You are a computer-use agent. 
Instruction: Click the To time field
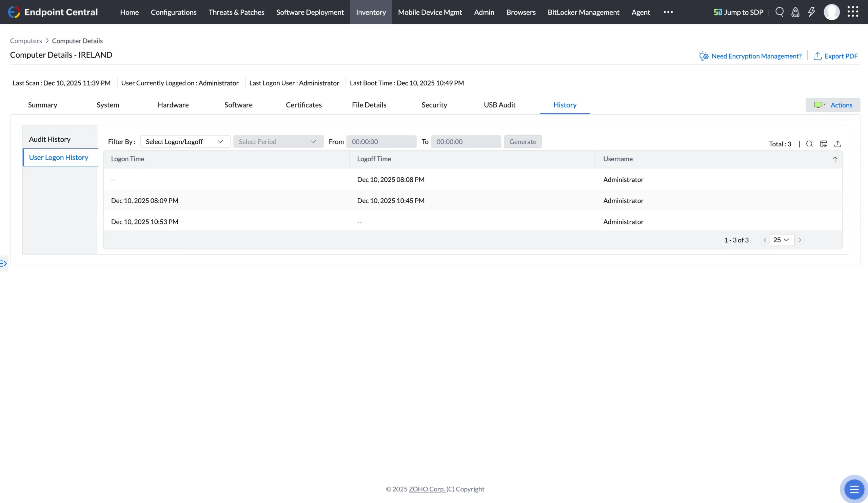click(466, 141)
